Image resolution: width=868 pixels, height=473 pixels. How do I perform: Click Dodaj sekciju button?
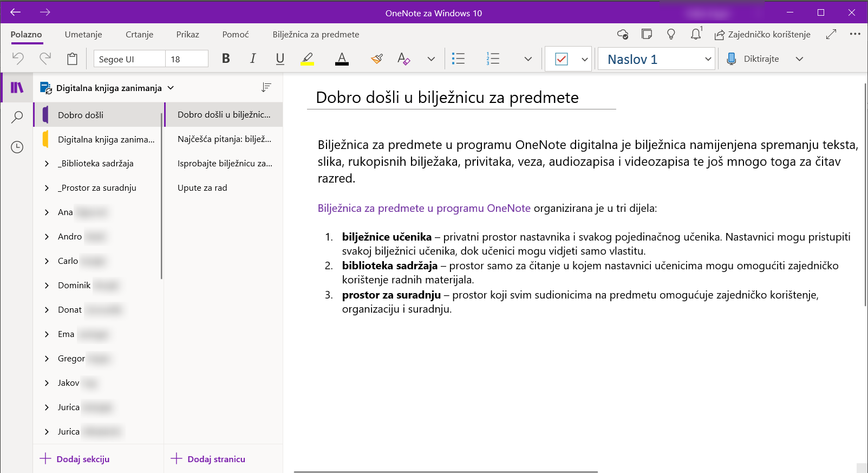75,459
